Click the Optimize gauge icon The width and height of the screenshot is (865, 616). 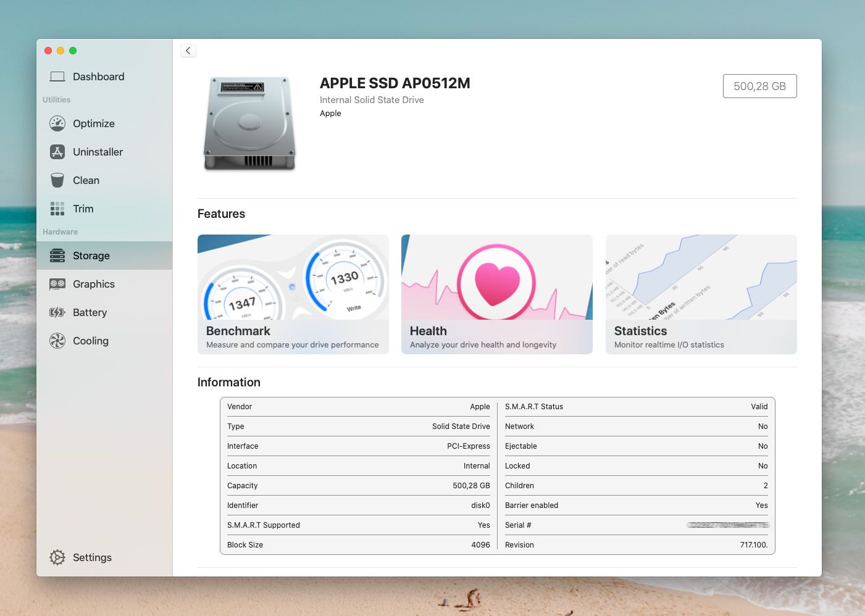point(57,123)
